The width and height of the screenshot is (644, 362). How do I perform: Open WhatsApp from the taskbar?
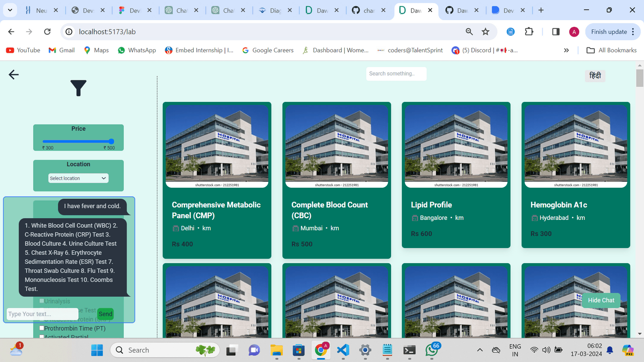pos(432,350)
